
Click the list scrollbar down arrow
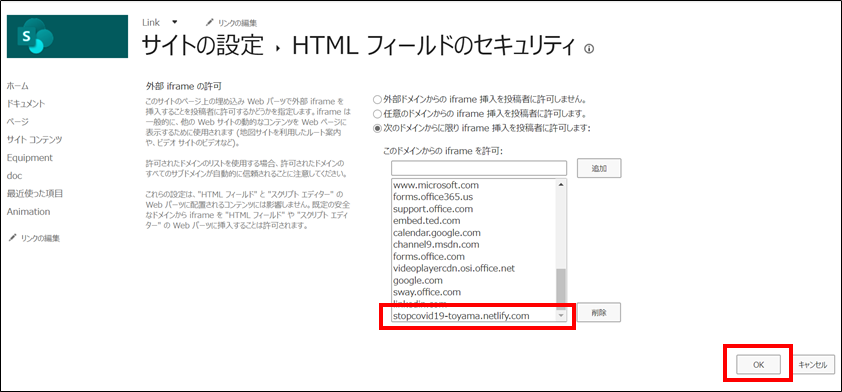[x=561, y=316]
